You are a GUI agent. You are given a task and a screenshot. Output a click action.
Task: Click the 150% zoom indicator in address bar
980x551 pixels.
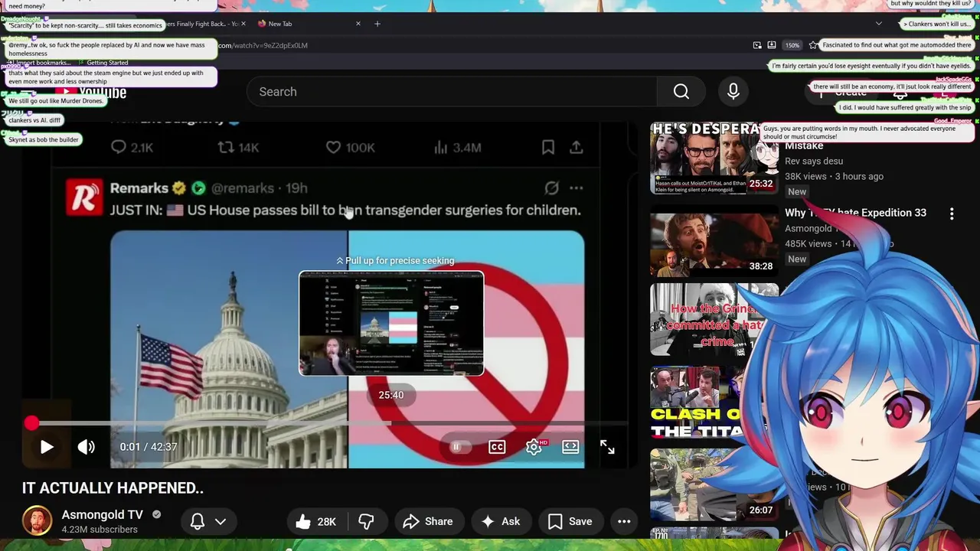792,45
